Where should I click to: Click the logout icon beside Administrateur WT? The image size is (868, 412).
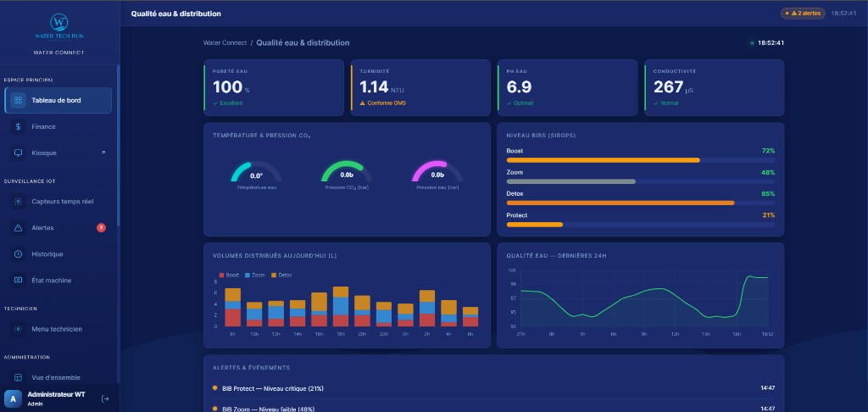click(x=105, y=398)
